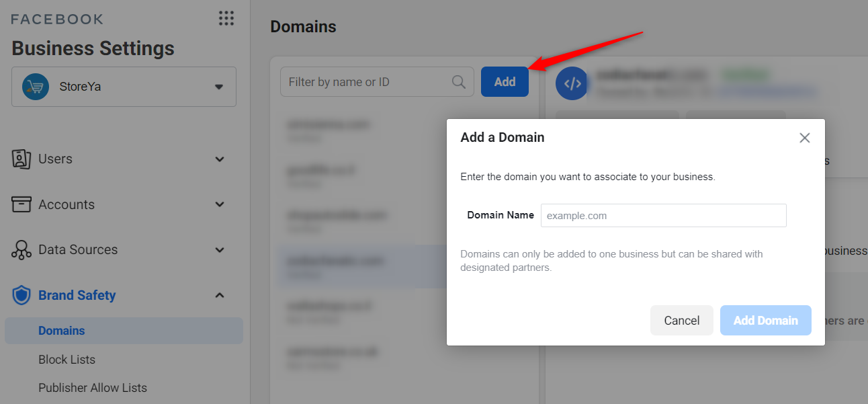Click the blue Add button
868x404 pixels.
(505, 82)
